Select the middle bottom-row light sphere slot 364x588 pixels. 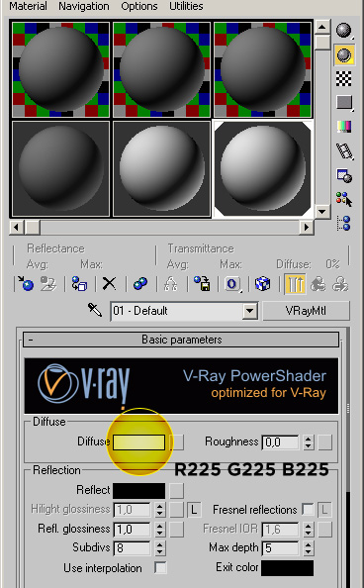(x=162, y=168)
